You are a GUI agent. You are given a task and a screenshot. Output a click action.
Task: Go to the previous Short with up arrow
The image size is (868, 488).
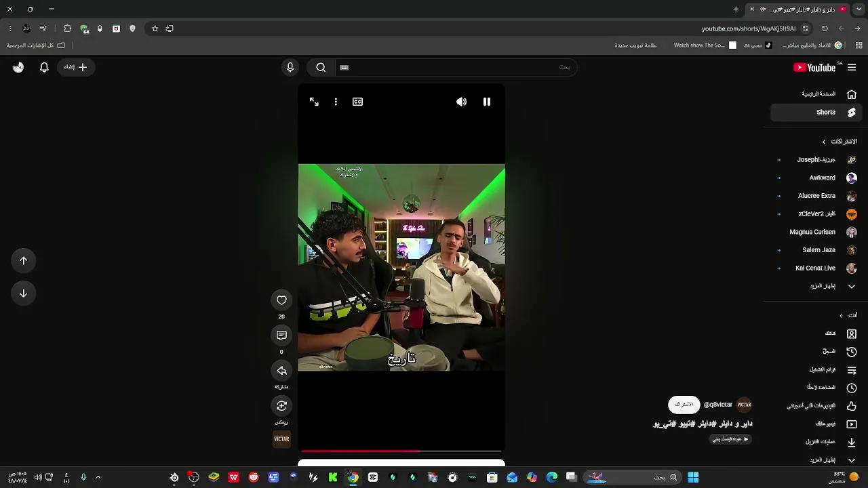[x=23, y=261]
